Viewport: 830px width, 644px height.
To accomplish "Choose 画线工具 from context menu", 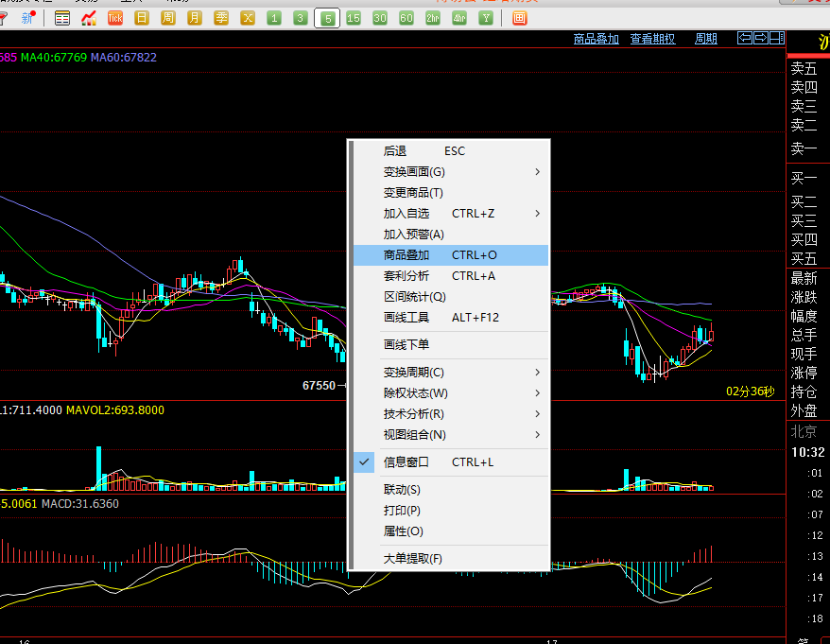I will [406, 318].
